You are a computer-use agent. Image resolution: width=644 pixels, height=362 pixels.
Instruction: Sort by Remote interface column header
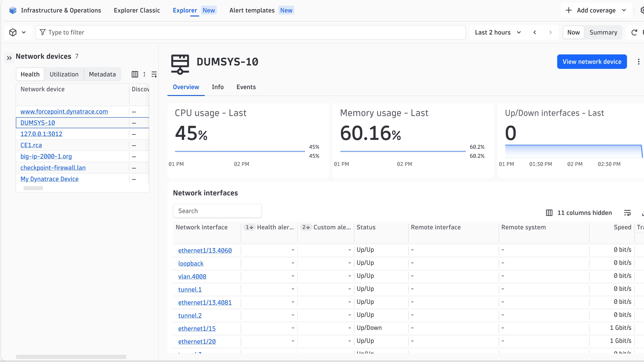[435, 227]
